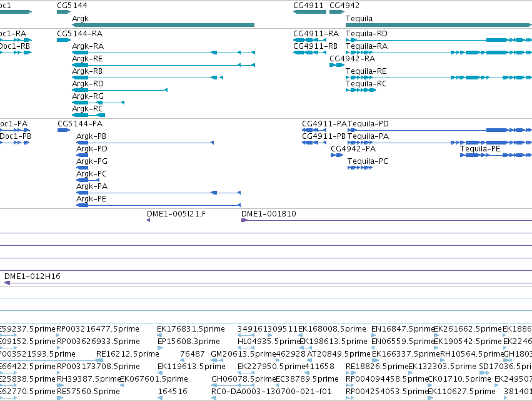Click the EP15608.3prime EST label
This screenshot has width=532, height=401.
[189, 342]
